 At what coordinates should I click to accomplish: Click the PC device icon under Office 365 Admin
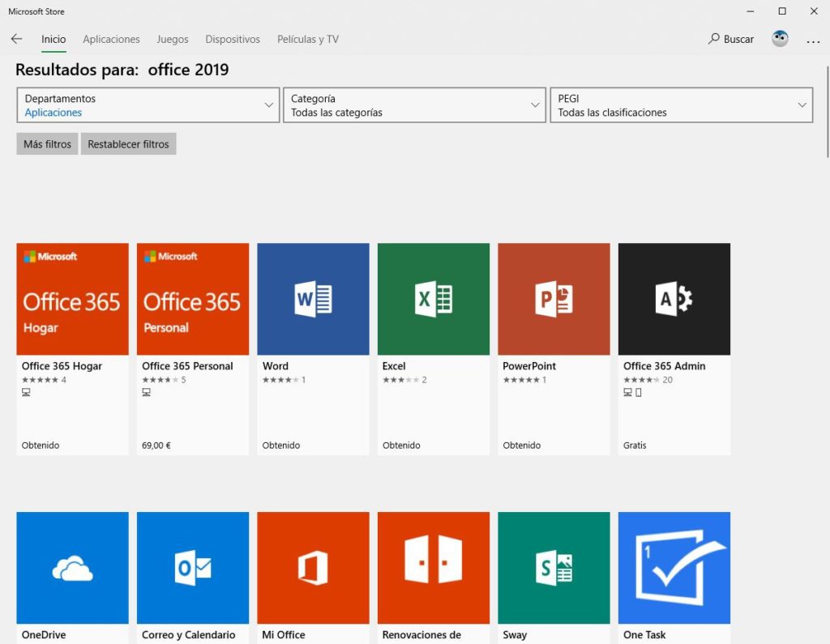pyautogui.click(x=628, y=392)
